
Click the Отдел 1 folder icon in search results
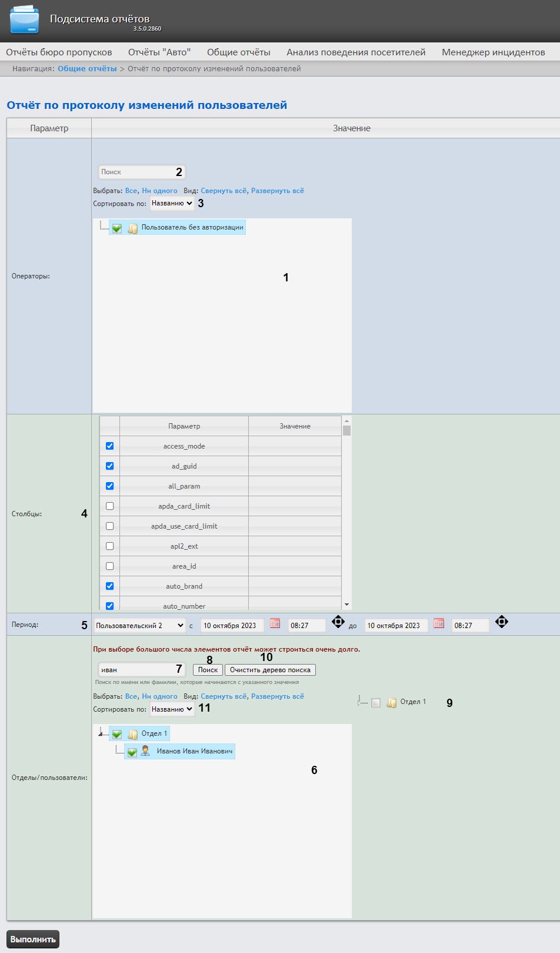tap(391, 703)
